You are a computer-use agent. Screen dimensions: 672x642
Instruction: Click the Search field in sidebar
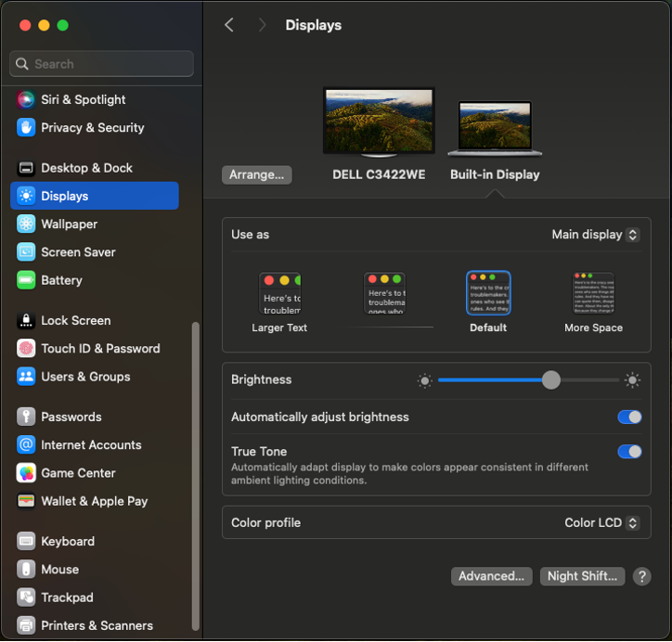pos(102,64)
